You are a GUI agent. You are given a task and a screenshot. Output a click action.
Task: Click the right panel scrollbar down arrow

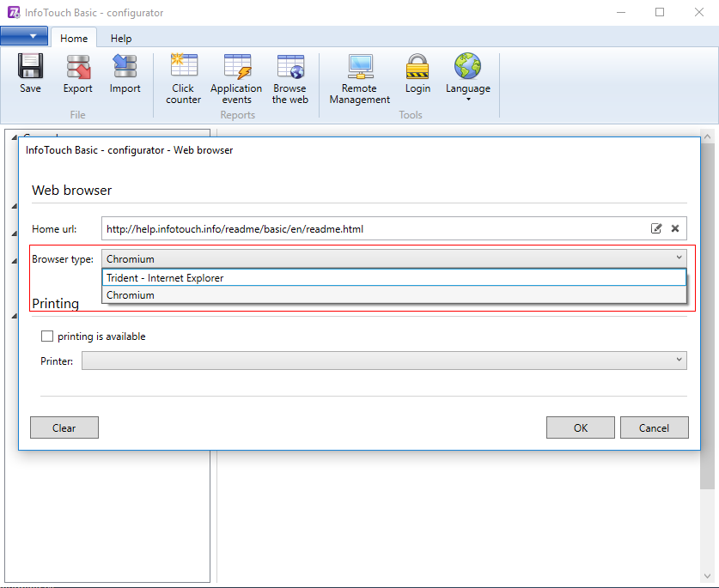tap(707, 576)
